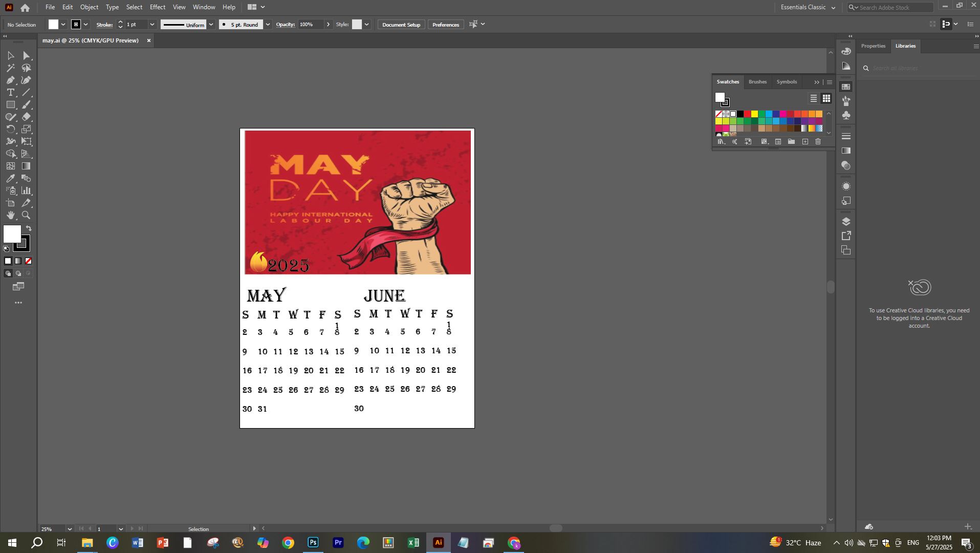Click the Search Adobe Stock field

pyautogui.click(x=895, y=7)
